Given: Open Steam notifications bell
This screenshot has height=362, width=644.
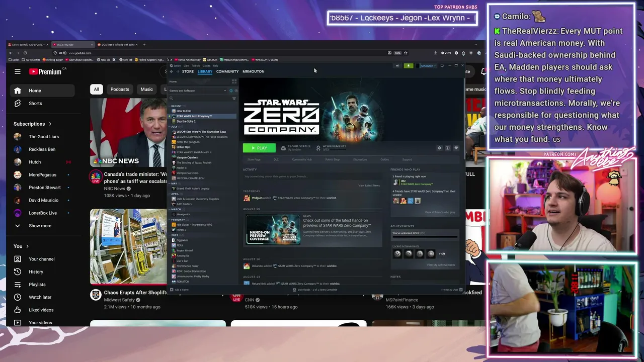Looking at the screenshot, I should 409,65.
